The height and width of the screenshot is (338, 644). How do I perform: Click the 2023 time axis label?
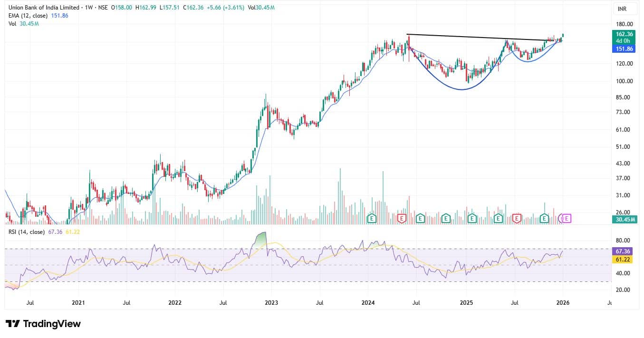pos(271,302)
